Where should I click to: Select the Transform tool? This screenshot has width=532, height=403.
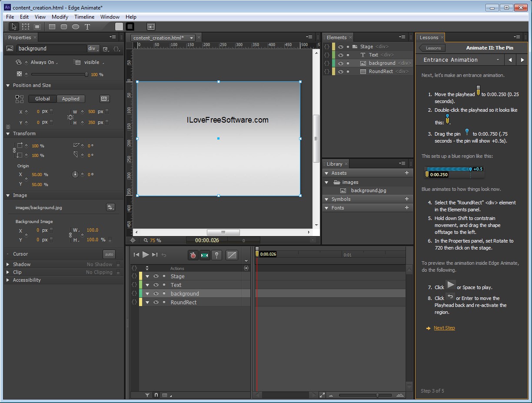(x=26, y=27)
